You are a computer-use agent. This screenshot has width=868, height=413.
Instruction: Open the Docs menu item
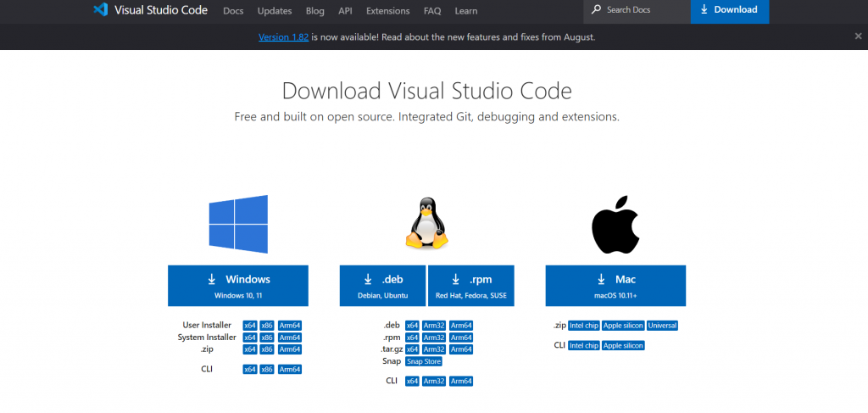233,11
